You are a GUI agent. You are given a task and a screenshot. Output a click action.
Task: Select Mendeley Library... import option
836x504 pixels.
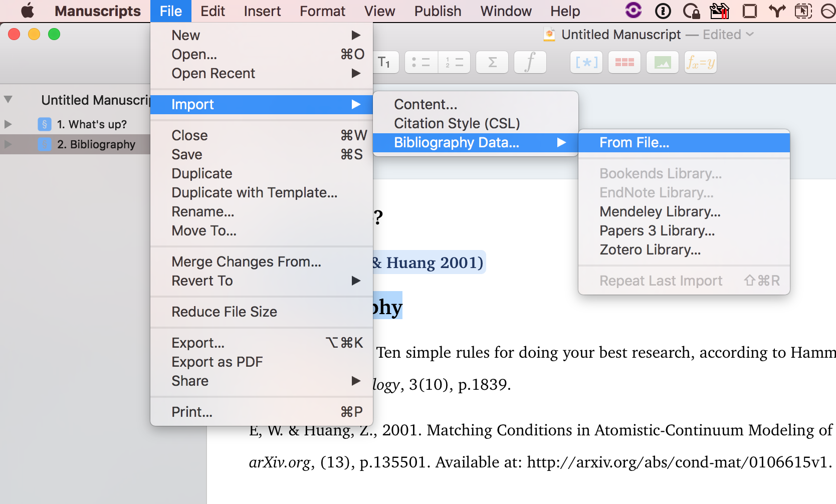[x=684, y=211]
